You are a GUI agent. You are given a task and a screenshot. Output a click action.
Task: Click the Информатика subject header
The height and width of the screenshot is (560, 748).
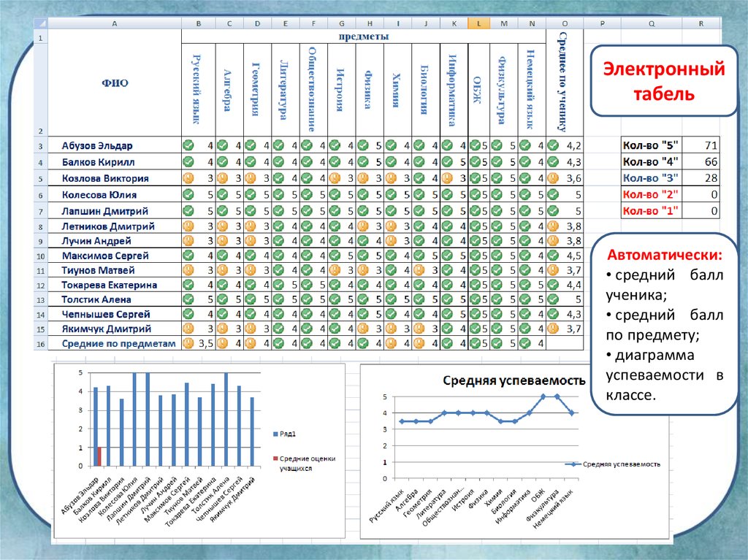(x=454, y=90)
